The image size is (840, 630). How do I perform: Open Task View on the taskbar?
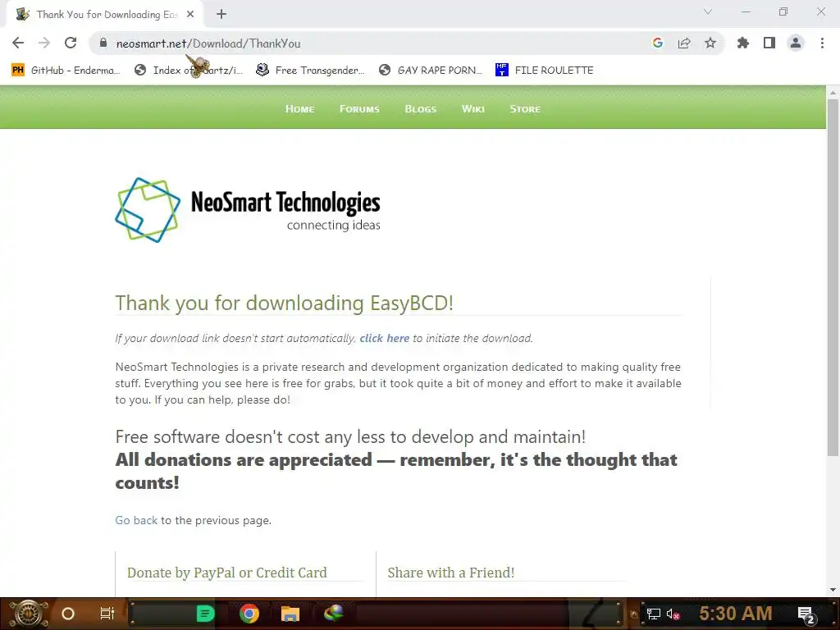(x=107, y=614)
